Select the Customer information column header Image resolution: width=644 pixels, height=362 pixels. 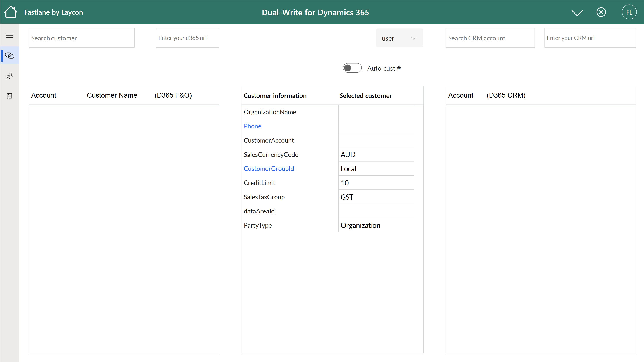coord(275,95)
